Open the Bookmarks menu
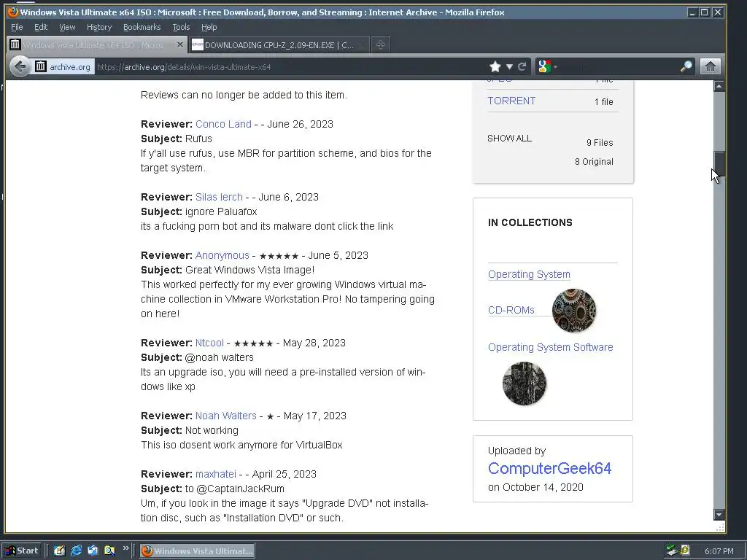The width and height of the screenshot is (747, 560). [x=142, y=27]
